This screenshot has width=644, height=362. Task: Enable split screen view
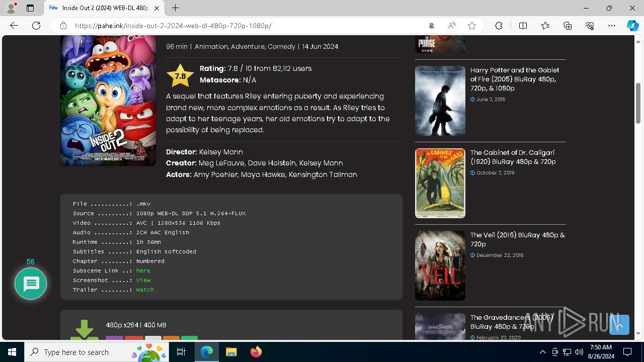click(523, 26)
